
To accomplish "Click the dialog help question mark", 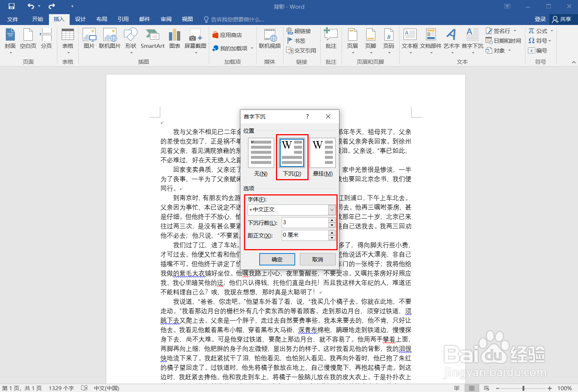I will (307, 116).
